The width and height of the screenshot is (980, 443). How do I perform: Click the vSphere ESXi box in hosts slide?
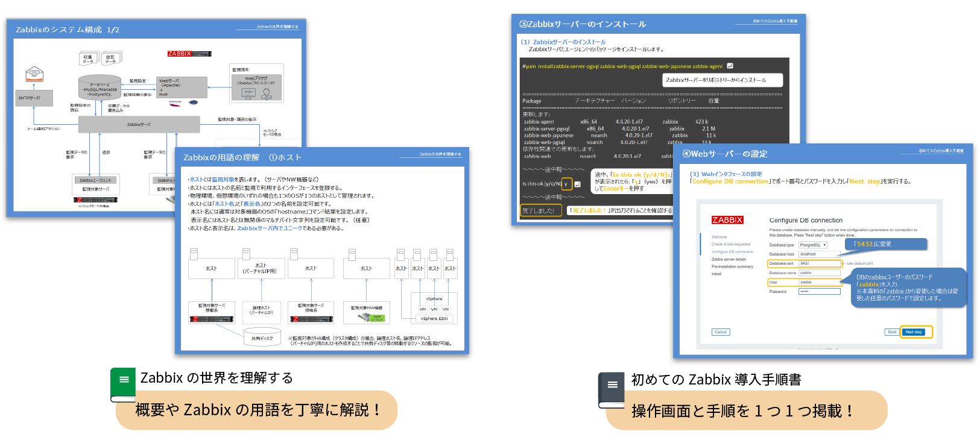pyautogui.click(x=434, y=319)
